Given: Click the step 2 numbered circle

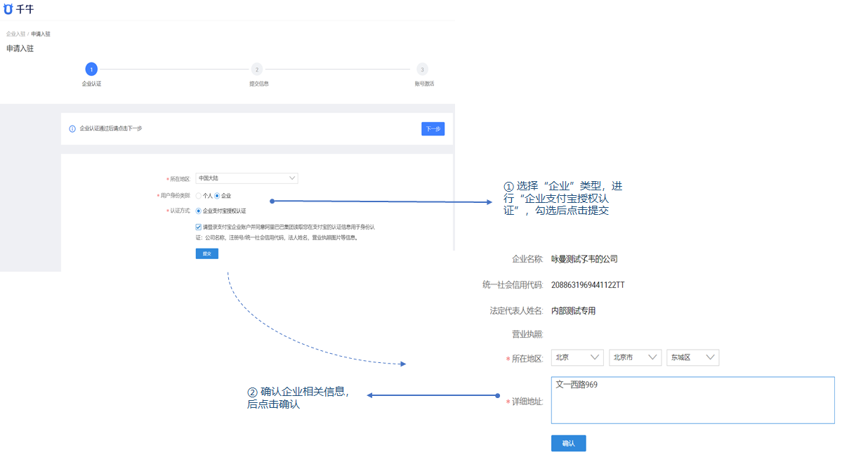Looking at the screenshot, I should click(257, 69).
